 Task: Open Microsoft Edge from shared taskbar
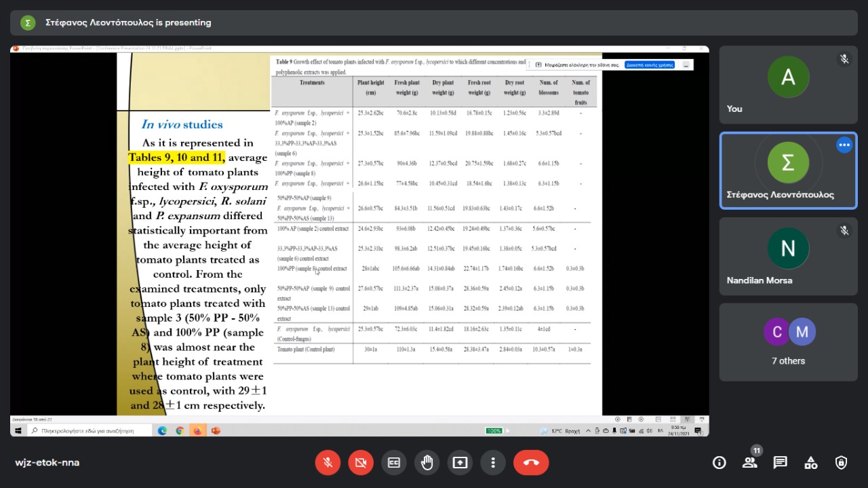pos(162,430)
